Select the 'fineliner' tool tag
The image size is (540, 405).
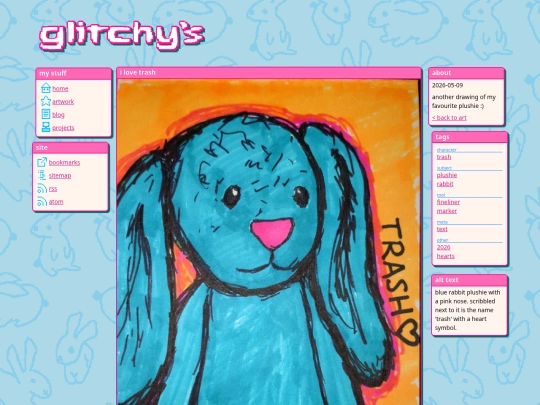[x=448, y=202]
